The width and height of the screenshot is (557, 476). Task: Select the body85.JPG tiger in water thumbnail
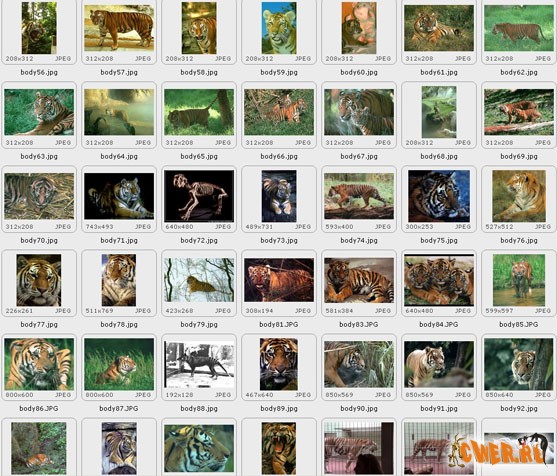pos(519,280)
